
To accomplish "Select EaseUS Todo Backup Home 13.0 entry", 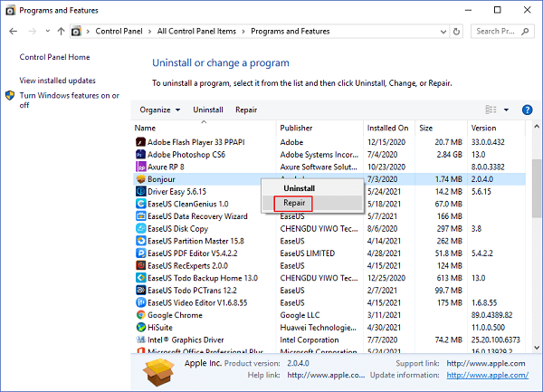I will pyautogui.click(x=202, y=276).
